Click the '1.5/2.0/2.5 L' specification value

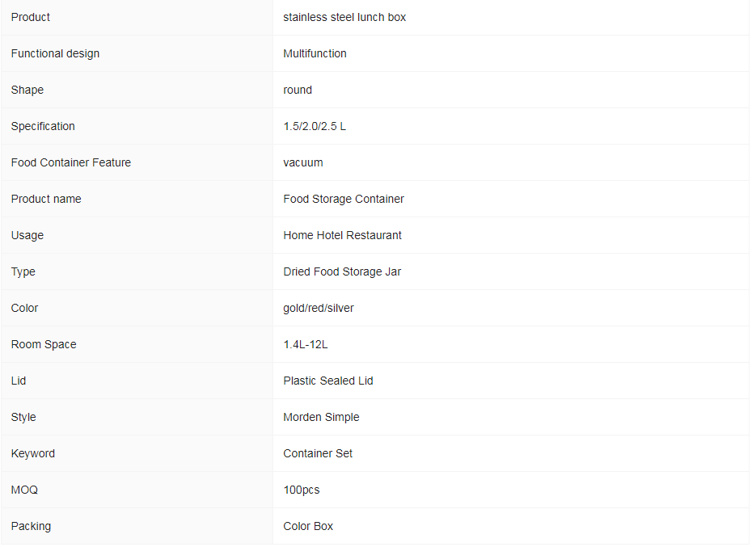point(315,126)
